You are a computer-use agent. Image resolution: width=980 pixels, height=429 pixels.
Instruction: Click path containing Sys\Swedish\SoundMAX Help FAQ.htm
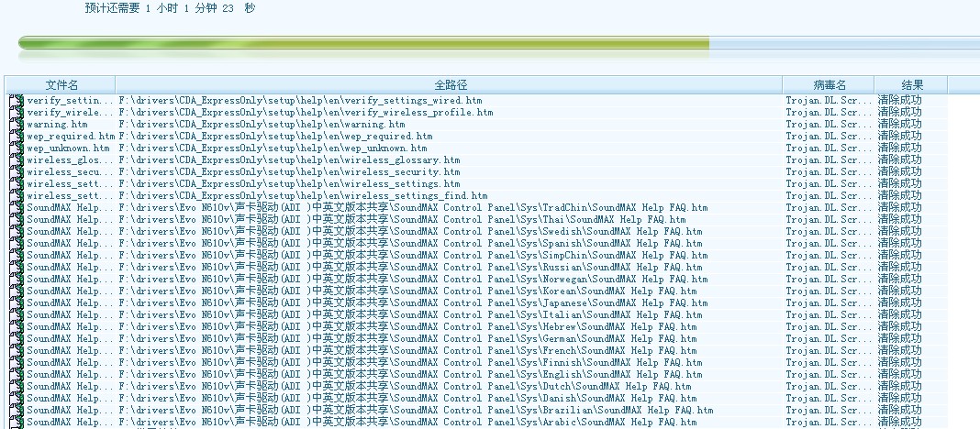(x=410, y=231)
